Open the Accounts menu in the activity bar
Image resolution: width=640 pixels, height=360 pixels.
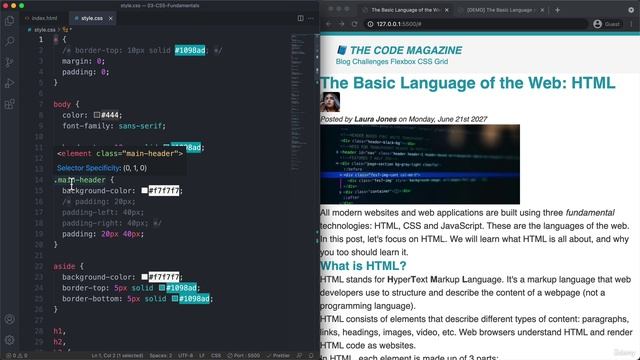pos(9,319)
